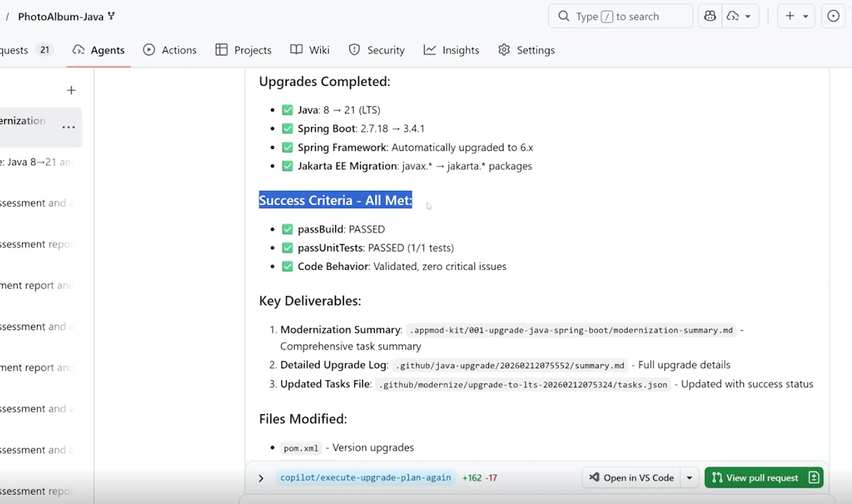The width and height of the screenshot is (852, 504).
Task: Switch to the Actions tab
Action: pyautogui.click(x=170, y=50)
